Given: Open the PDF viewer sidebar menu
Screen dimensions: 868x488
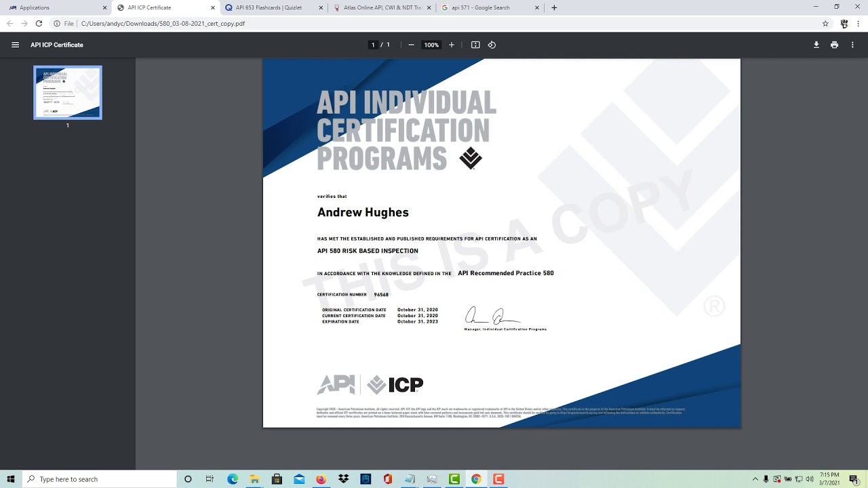Looking at the screenshot, I should 15,45.
